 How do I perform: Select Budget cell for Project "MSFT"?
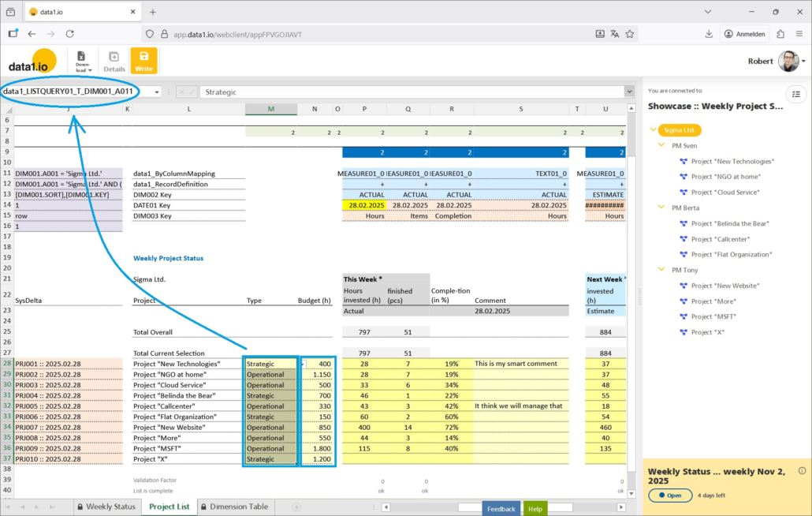(318, 448)
